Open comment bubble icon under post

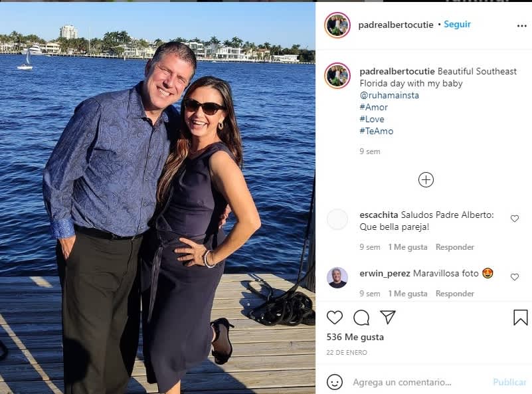click(x=361, y=318)
